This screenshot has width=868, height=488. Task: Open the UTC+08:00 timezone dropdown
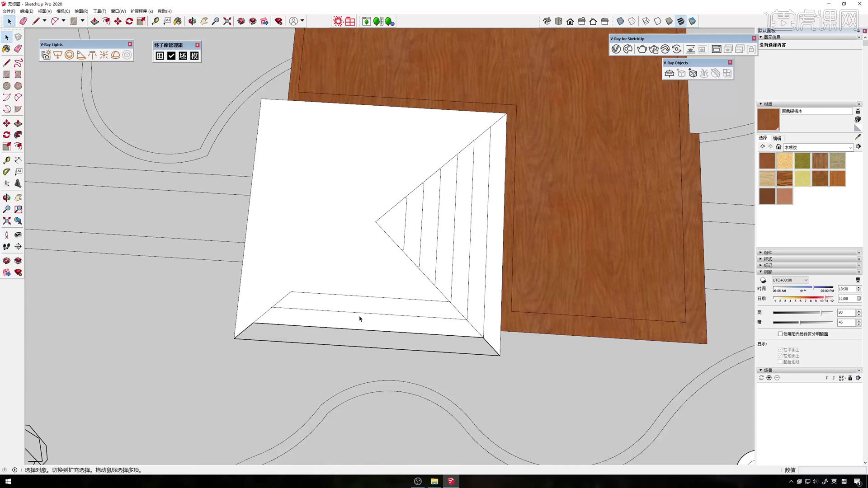point(790,280)
